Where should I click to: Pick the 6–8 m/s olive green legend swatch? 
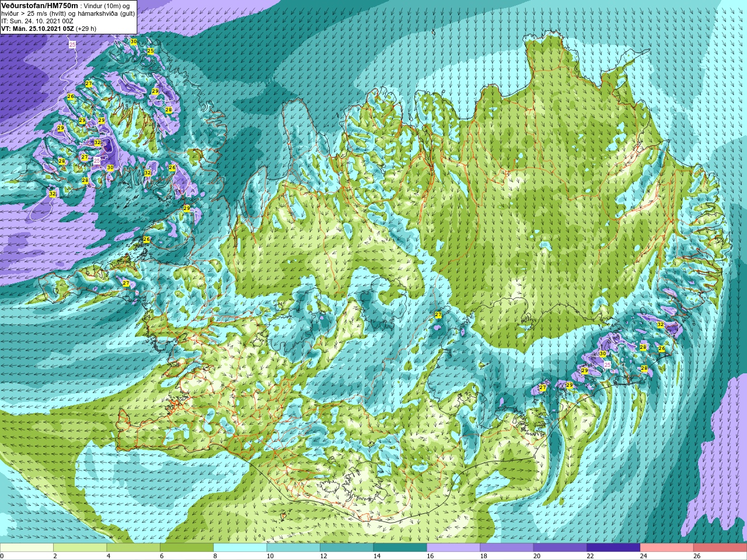click(187, 547)
